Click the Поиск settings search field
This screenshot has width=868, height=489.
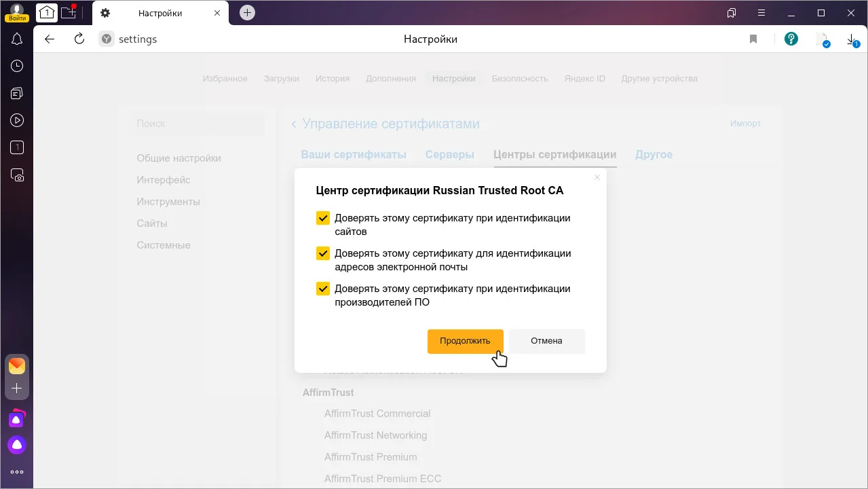pyautogui.click(x=197, y=124)
